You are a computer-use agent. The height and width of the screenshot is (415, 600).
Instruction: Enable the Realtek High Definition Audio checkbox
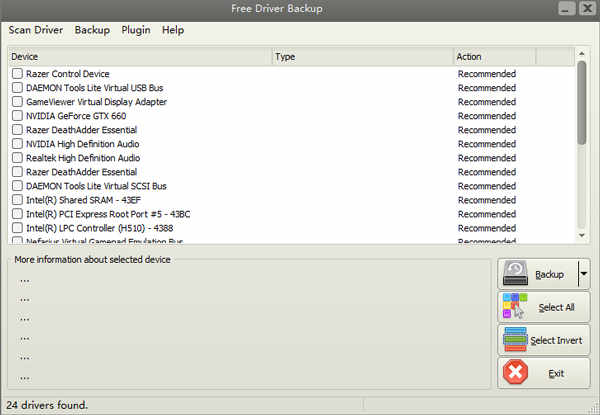pos(17,158)
